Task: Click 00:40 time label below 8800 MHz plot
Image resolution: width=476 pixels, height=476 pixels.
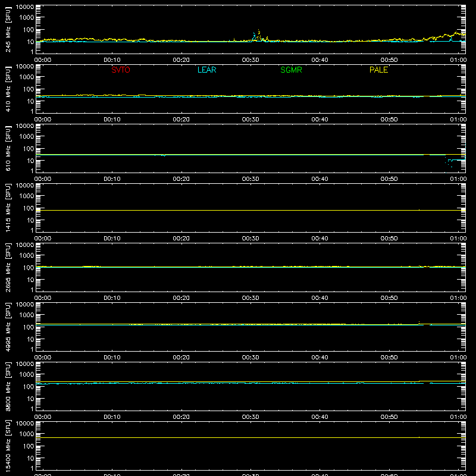Action: [x=320, y=417]
